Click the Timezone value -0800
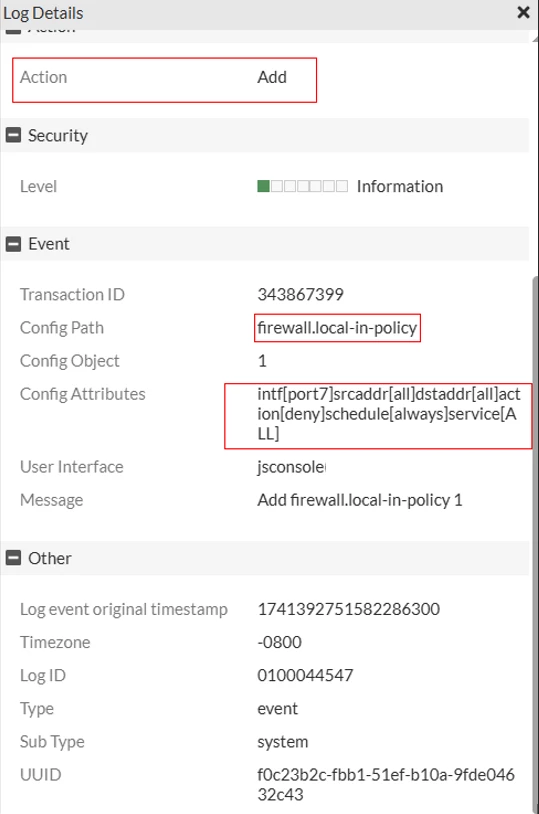Viewport: 539px width, 814px height. tap(279, 642)
